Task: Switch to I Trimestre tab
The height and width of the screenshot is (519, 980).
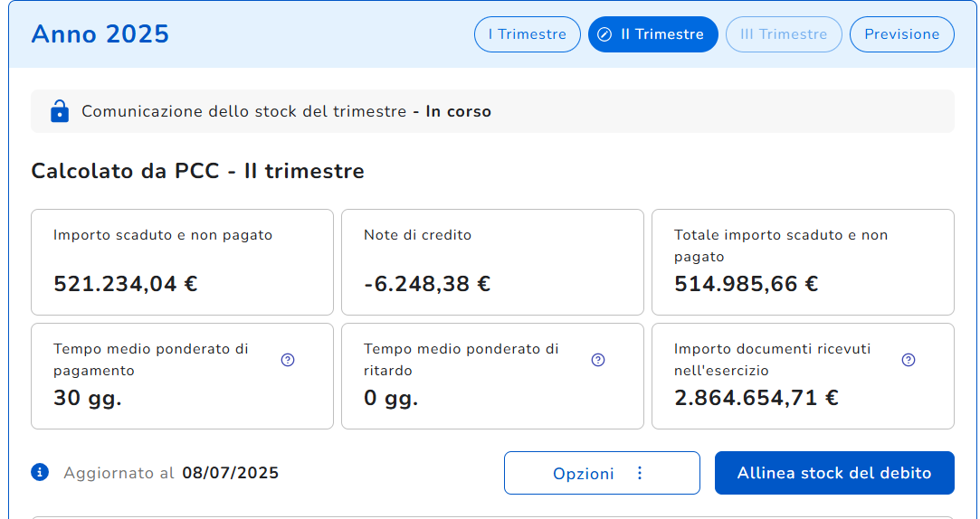Action: click(x=528, y=34)
